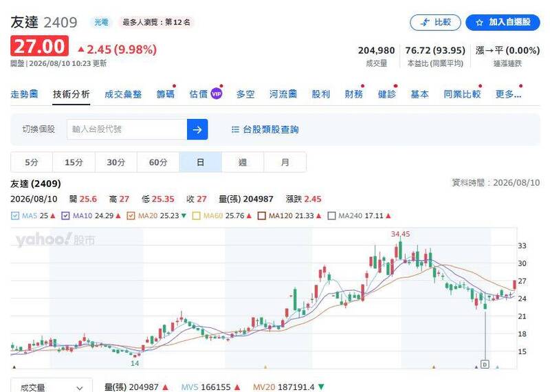The height and width of the screenshot is (392, 550).
Task: Switch to 成交彙整 tab
Action: coord(123,94)
